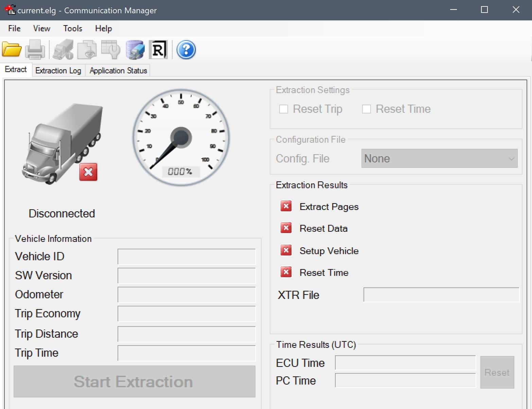The image size is (532, 409).
Task: Click the Reset button beside ECU Time
Action: [497, 372]
